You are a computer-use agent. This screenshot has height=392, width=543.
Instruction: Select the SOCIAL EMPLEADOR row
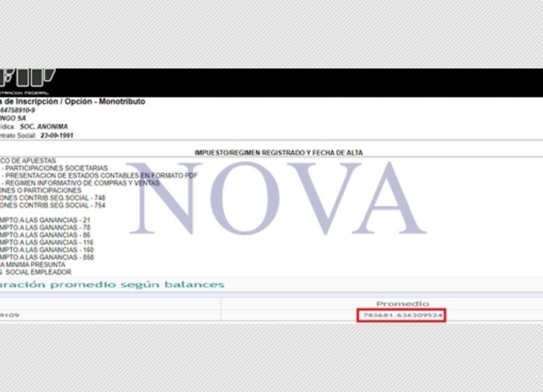[x=36, y=272]
